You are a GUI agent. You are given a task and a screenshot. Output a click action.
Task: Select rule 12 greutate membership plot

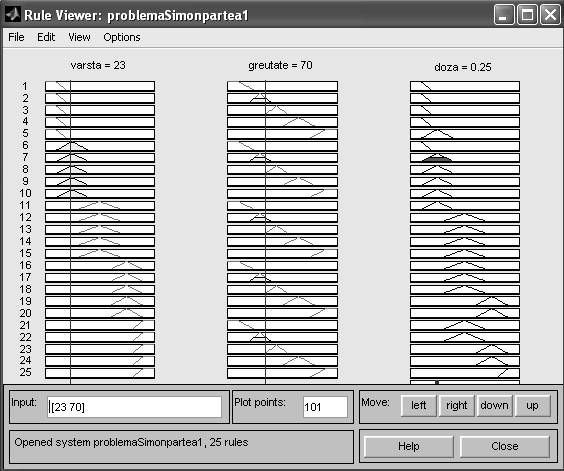(282, 217)
